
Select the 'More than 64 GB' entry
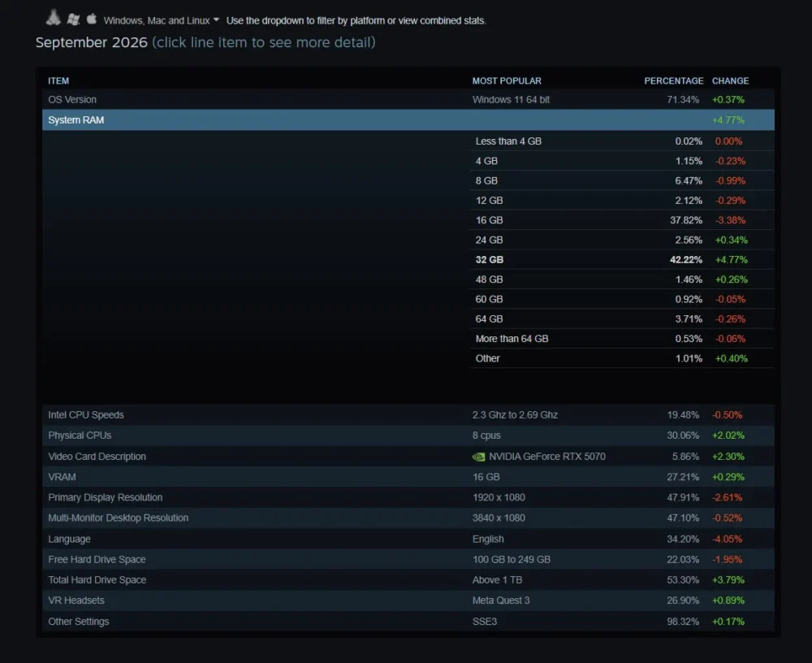pos(512,339)
